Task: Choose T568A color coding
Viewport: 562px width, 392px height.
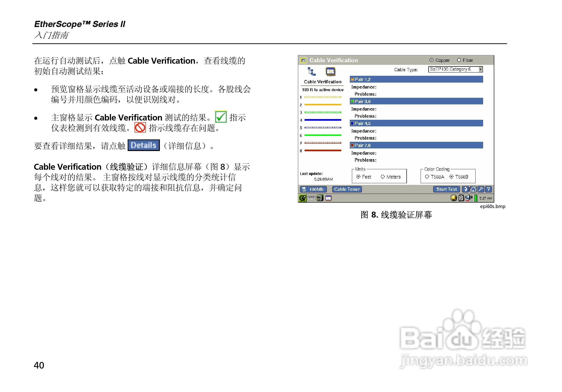Action: coord(427,177)
